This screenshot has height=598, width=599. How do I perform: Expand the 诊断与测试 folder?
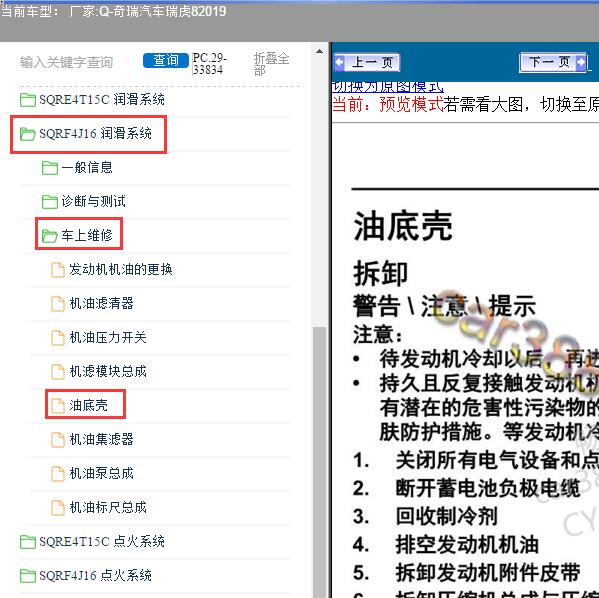(x=94, y=201)
